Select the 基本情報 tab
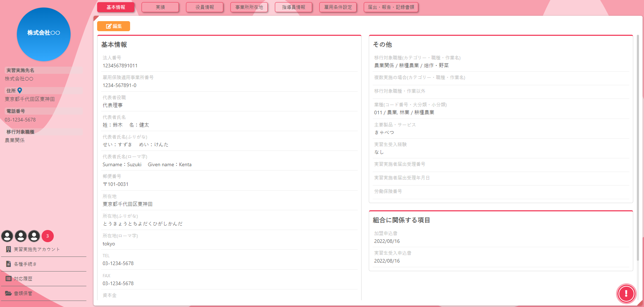This screenshot has height=307, width=644. click(x=116, y=7)
